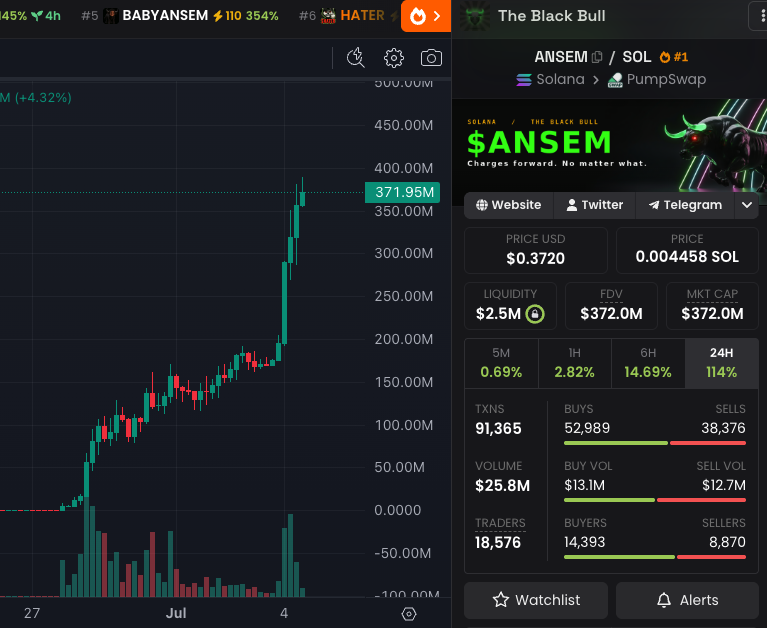Click the Jul date label on time axis
Viewport: 767px width, 628px height.
(x=176, y=613)
